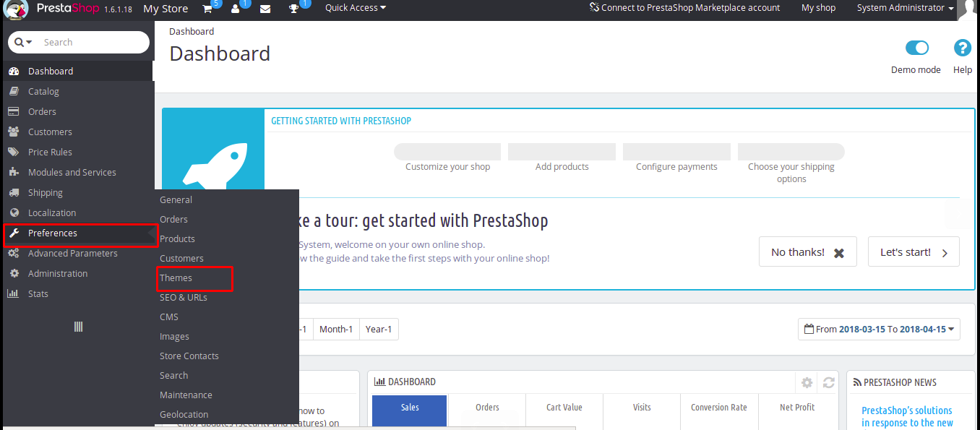Viewport: 980px width, 430px height.
Task: Click the Catalog book icon in sidebar
Action: [14, 91]
